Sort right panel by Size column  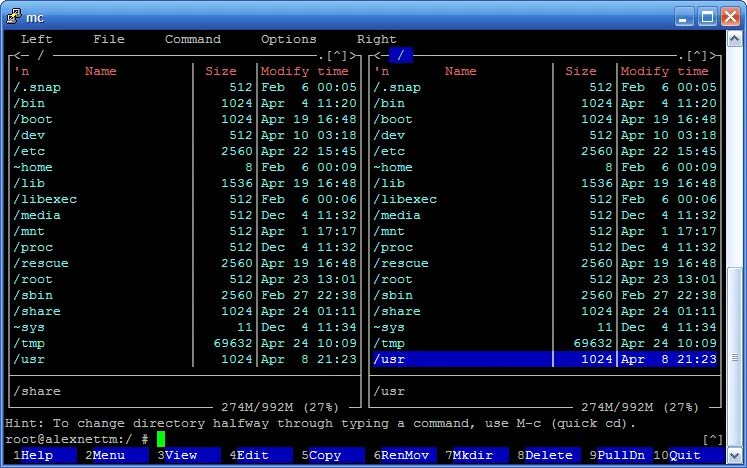click(x=581, y=71)
